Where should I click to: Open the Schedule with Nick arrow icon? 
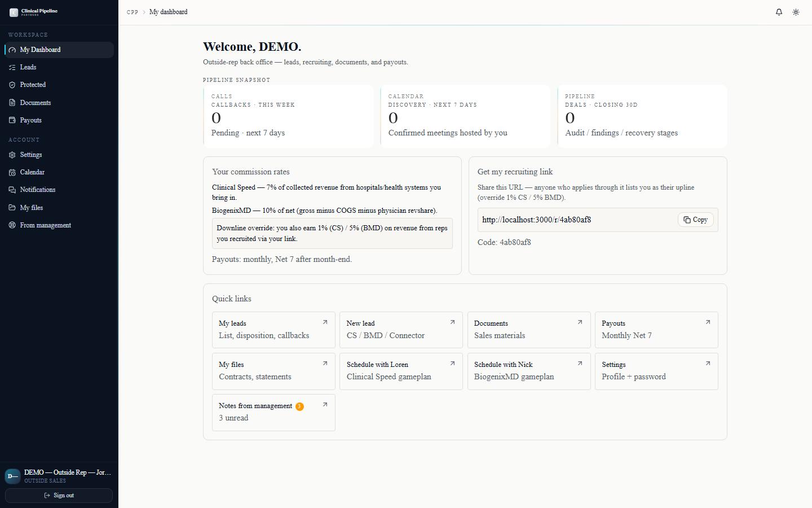click(580, 364)
